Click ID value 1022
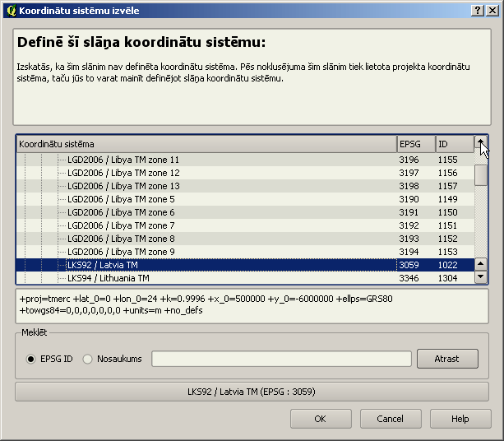This screenshot has width=504, height=441. pyautogui.click(x=447, y=265)
